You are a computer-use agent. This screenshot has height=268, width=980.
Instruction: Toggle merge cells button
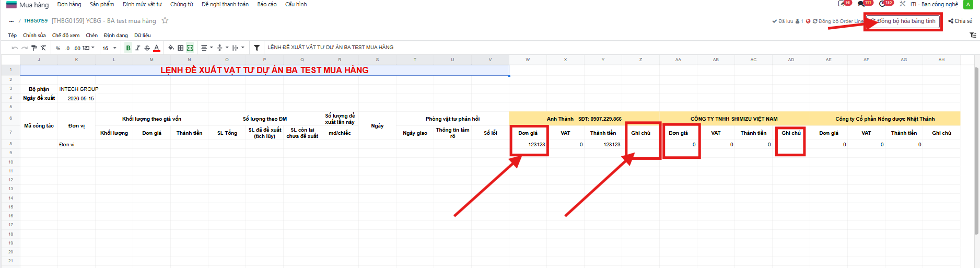[x=190, y=48]
